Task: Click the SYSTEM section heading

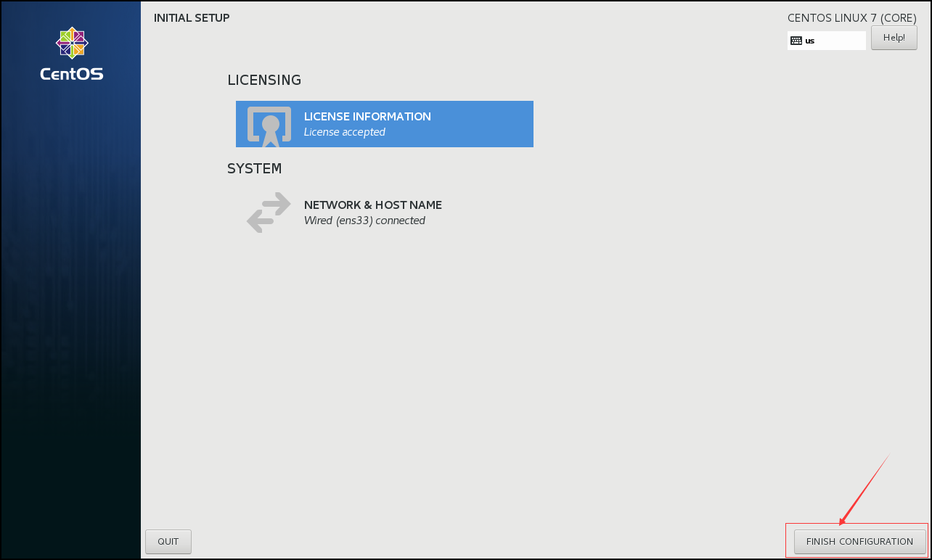Action: pos(254,168)
